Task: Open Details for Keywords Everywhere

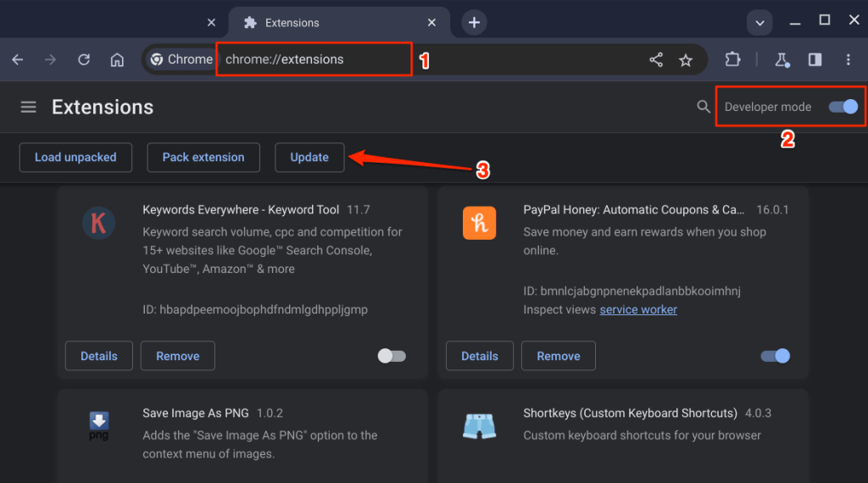Action: point(99,356)
